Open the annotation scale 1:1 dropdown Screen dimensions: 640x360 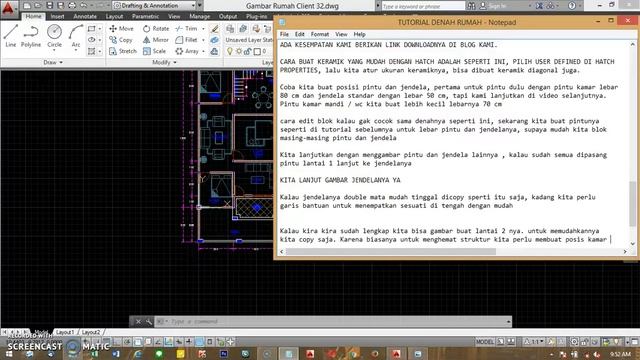coord(534,342)
